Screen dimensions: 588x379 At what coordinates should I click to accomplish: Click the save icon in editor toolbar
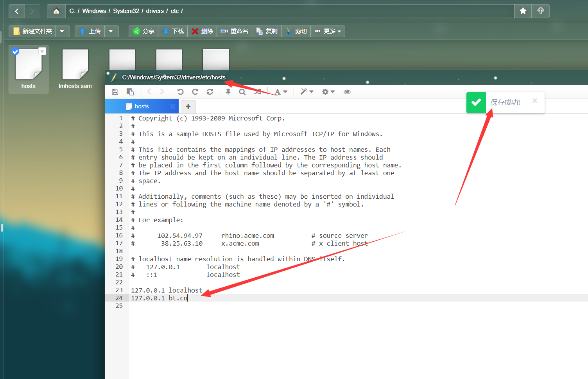(x=115, y=92)
